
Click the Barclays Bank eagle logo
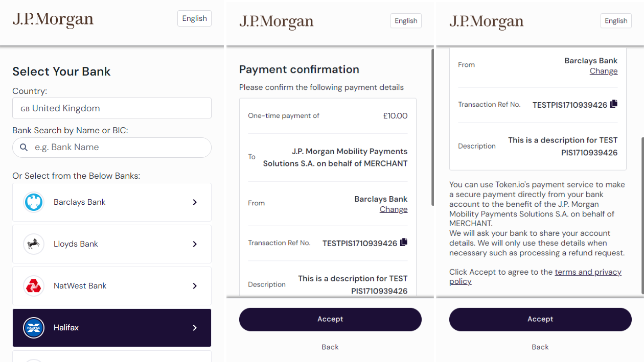[34, 202]
